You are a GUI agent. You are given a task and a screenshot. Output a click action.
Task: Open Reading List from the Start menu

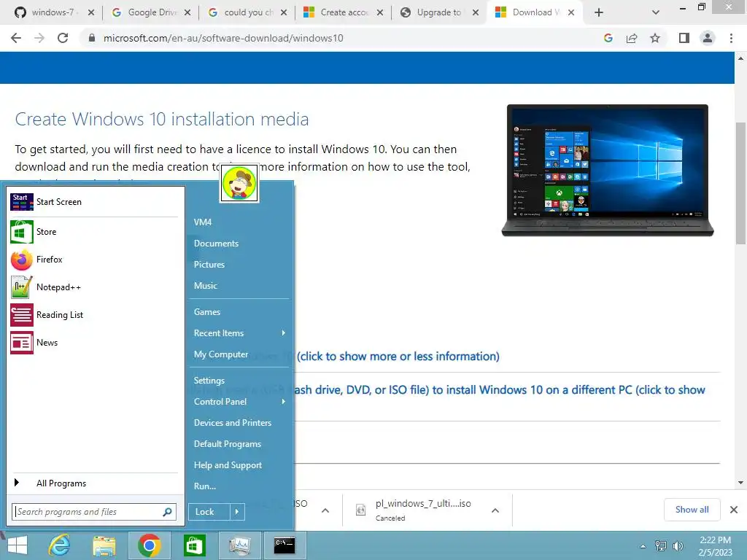point(22,315)
